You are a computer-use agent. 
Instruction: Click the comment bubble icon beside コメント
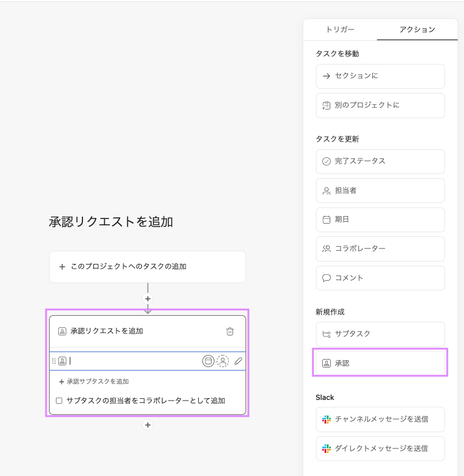point(327,278)
